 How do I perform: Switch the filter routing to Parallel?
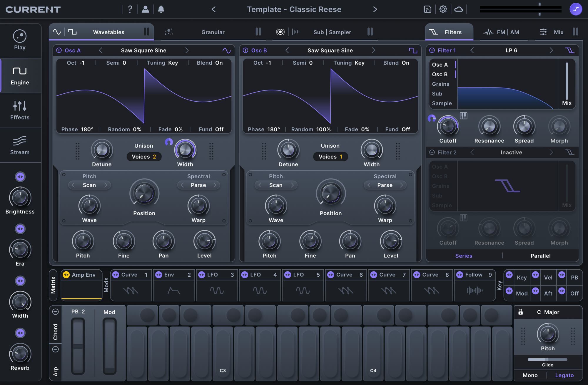(540, 256)
